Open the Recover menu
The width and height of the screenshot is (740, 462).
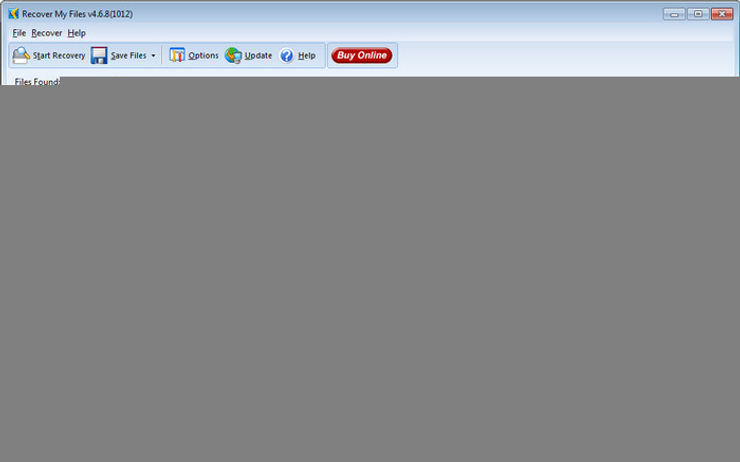(x=47, y=33)
